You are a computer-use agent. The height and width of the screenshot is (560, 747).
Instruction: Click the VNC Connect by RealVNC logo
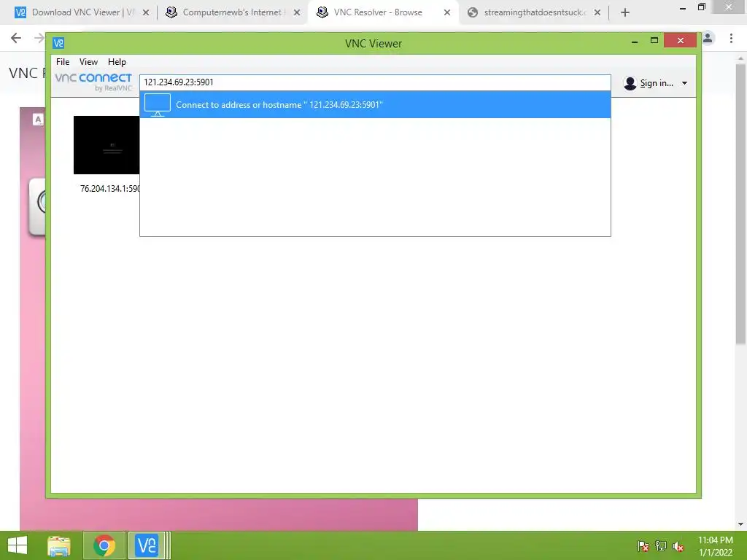click(93, 82)
